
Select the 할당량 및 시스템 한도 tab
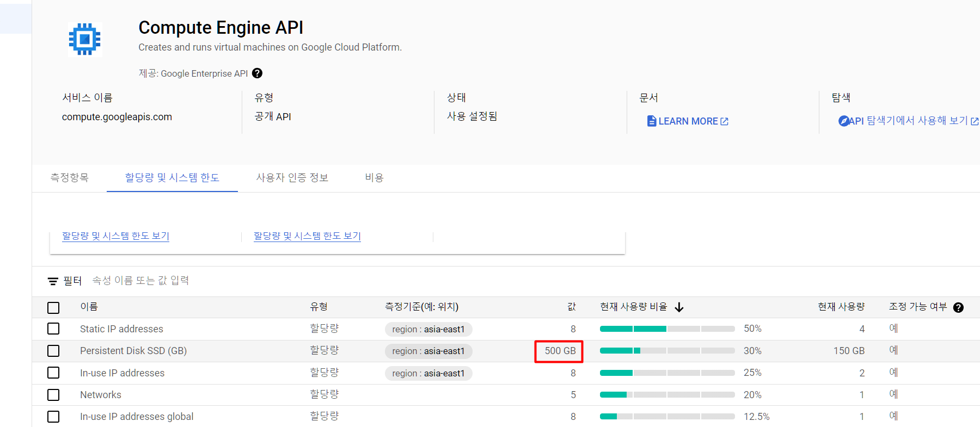172,178
